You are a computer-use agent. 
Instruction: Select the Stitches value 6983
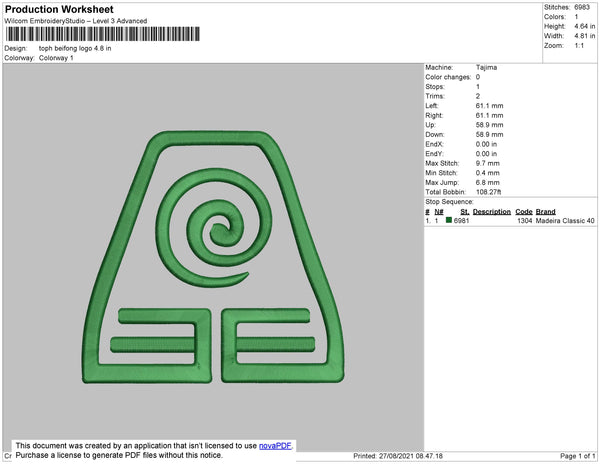[582, 7]
